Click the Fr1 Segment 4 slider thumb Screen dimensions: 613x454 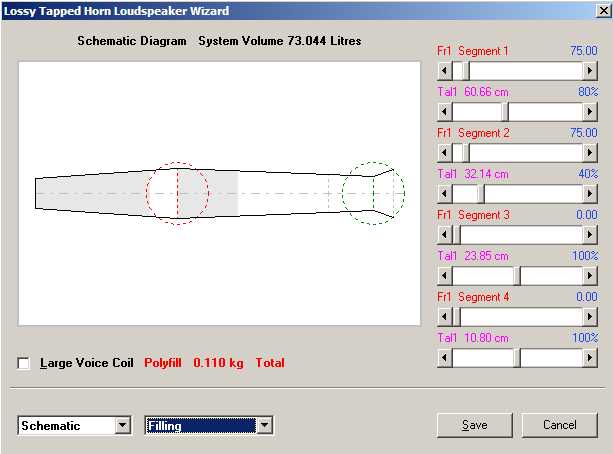pos(457,317)
